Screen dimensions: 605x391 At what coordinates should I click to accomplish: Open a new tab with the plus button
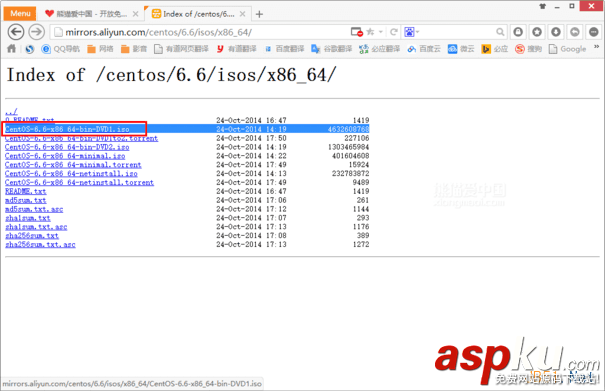tap(259, 14)
